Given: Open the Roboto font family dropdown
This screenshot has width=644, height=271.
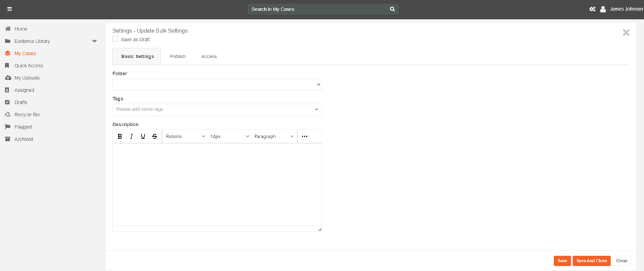Looking at the screenshot, I should click(185, 136).
